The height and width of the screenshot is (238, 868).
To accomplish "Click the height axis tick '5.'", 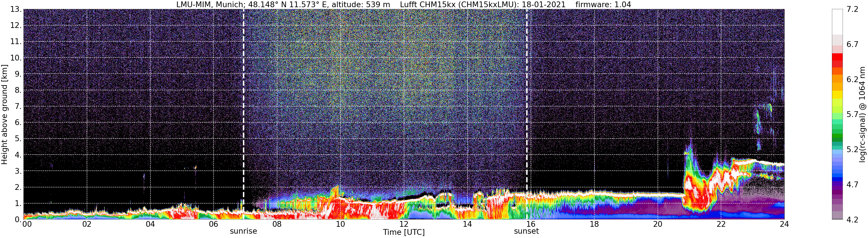I will click(18, 139).
